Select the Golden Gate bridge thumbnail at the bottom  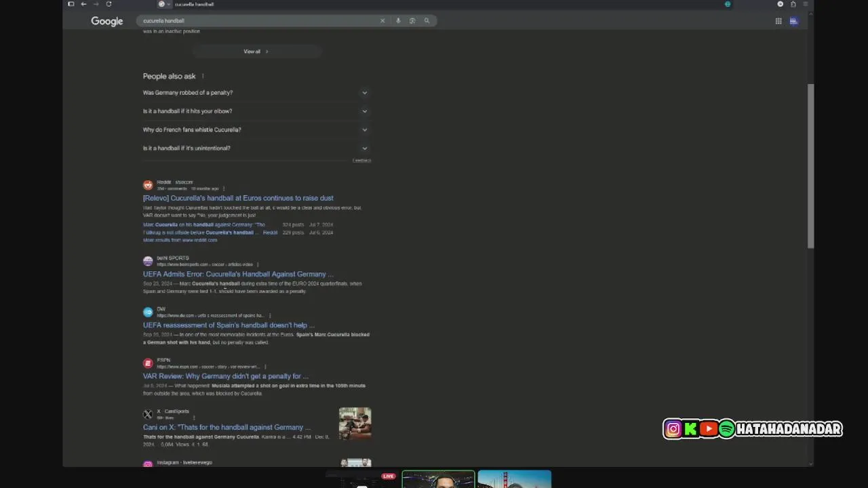point(514,479)
